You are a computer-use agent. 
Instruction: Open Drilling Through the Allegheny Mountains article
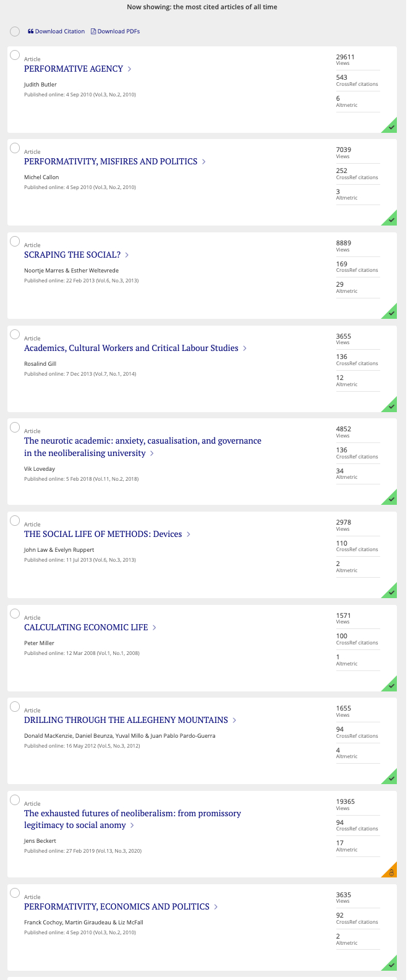pos(126,720)
